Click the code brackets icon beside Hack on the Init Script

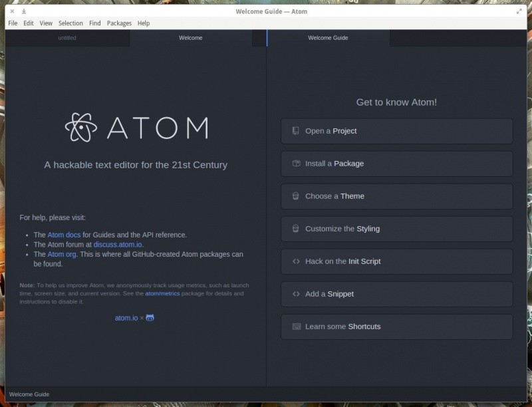point(296,261)
